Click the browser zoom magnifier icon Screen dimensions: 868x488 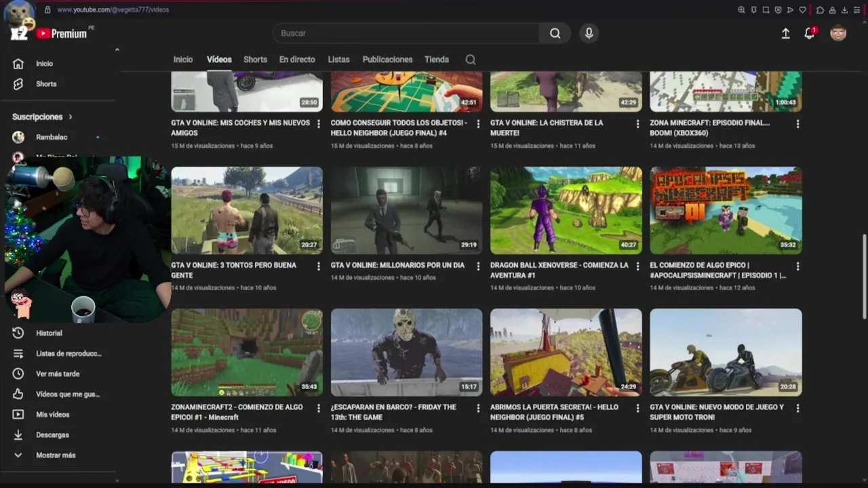pos(741,10)
